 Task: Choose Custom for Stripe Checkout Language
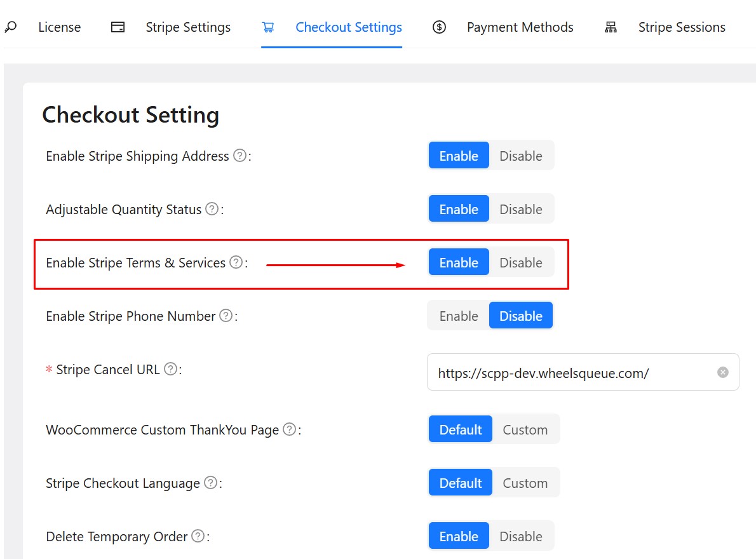pyautogui.click(x=525, y=483)
